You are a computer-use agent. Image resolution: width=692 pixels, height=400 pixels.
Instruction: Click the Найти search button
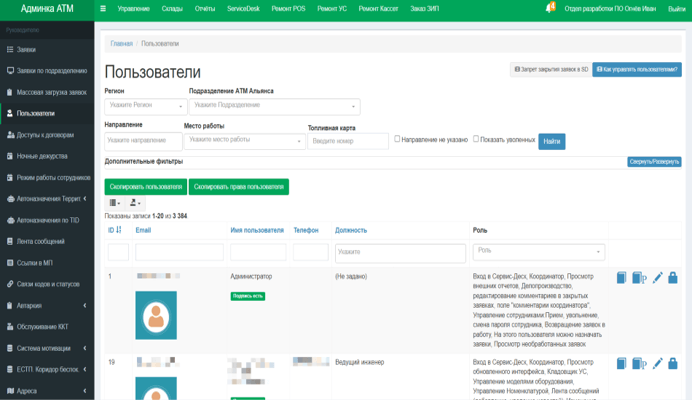click(552, 141)
